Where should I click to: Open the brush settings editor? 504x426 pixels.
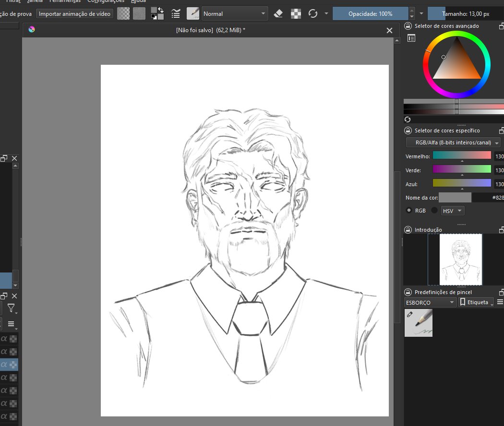click(176, 14)
